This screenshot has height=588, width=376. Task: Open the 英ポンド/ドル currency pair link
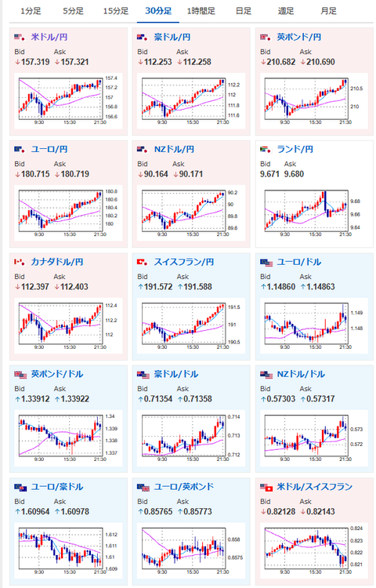[x=57, y=374]
